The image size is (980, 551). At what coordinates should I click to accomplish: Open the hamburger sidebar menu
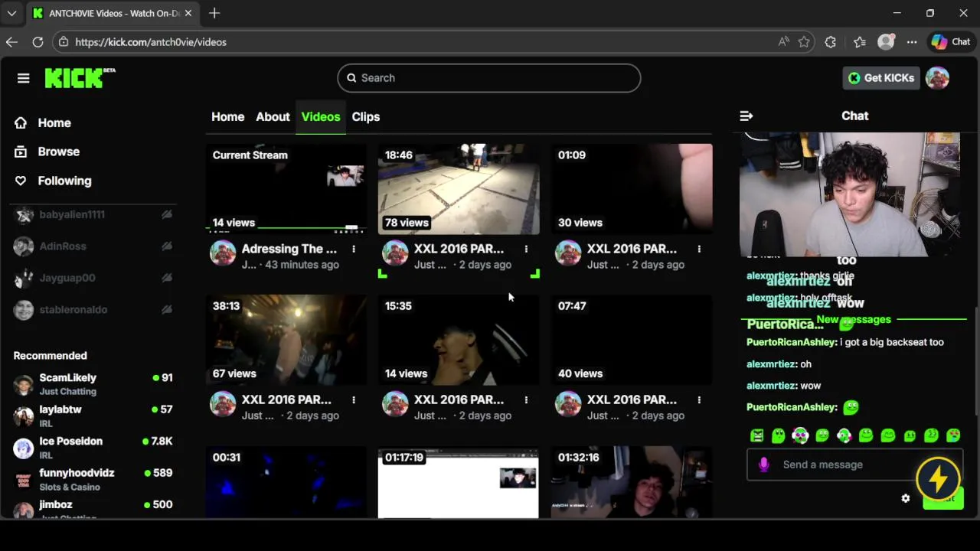click(x=23, y=78)
